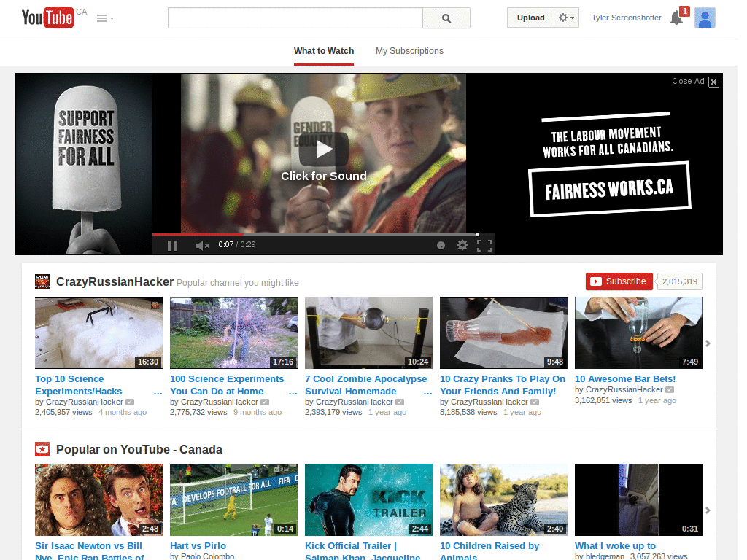
Task: Open 10 Children Raised by Animals thumbnail
Action: 503,499
